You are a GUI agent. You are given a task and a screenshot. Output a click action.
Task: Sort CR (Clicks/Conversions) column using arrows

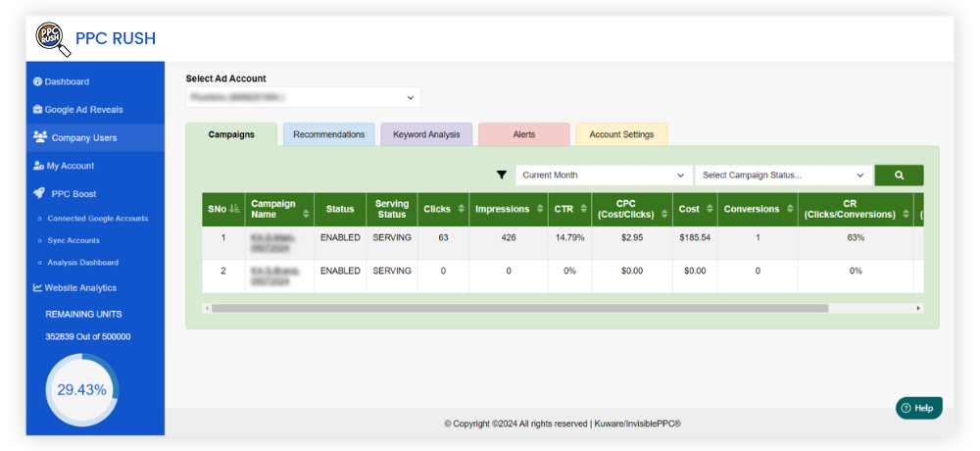click(x=906, y=214)
